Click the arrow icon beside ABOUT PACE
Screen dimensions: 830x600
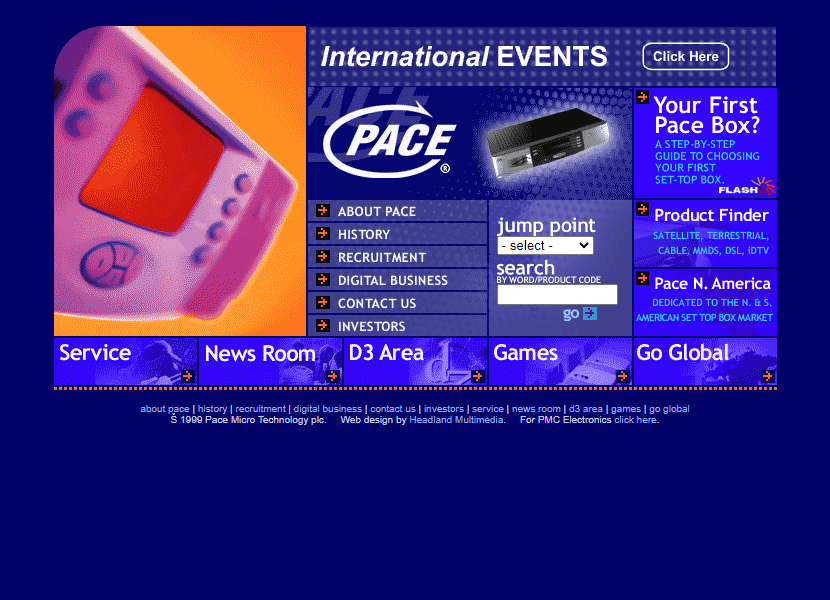(x=323, y=210)
